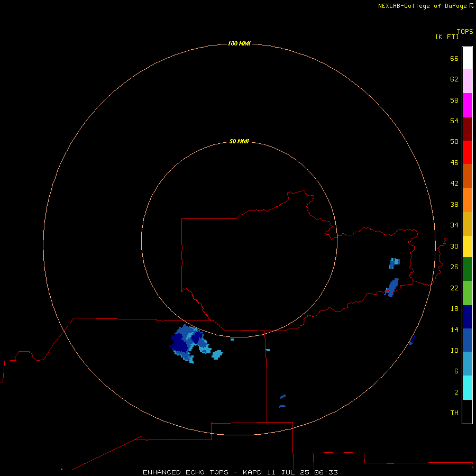Image resolution: width=476 pixels, height=476 pixels.
Task: Click the 'TH' legend threshold label
Action: coord(454,413)
